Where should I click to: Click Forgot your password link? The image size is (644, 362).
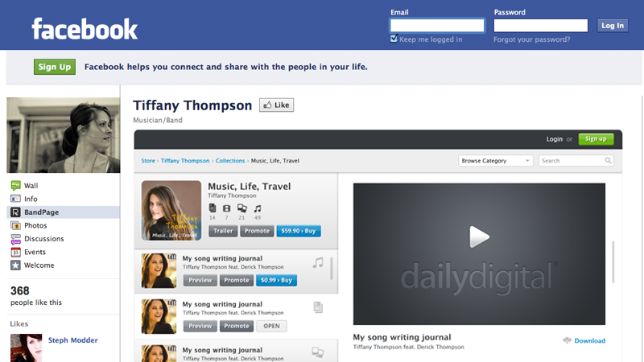pos(531,39)
